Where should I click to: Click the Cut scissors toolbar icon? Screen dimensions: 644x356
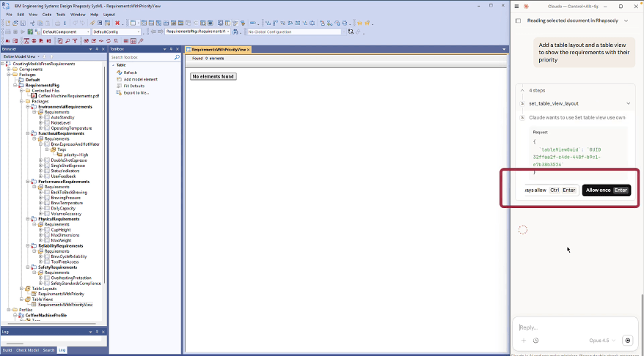tap(32, 23)
